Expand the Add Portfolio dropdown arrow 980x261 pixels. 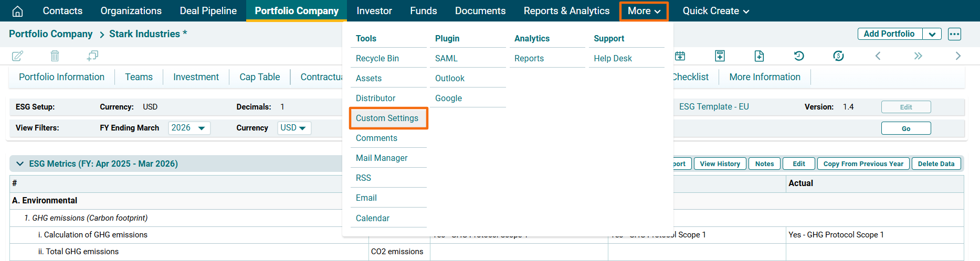pos(932,34)
